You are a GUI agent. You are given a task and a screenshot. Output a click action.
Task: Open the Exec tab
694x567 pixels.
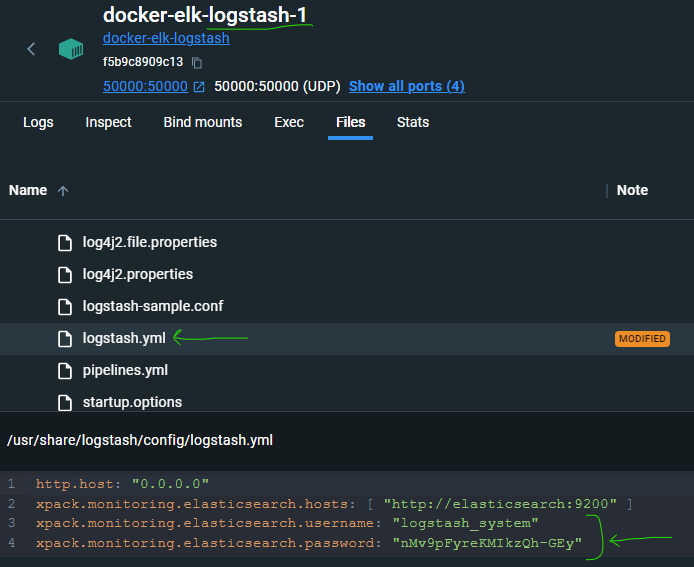(x=289, y=122)
